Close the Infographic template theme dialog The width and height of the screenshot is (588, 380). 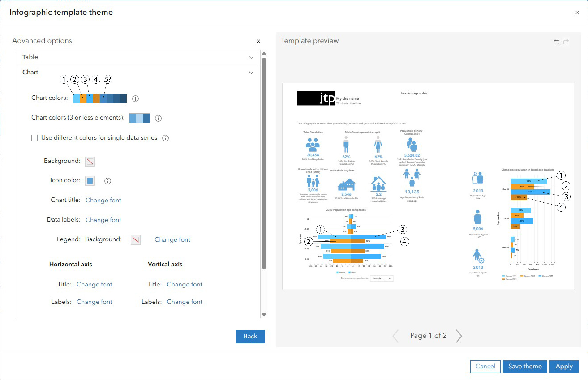click(x=577, y=13)
